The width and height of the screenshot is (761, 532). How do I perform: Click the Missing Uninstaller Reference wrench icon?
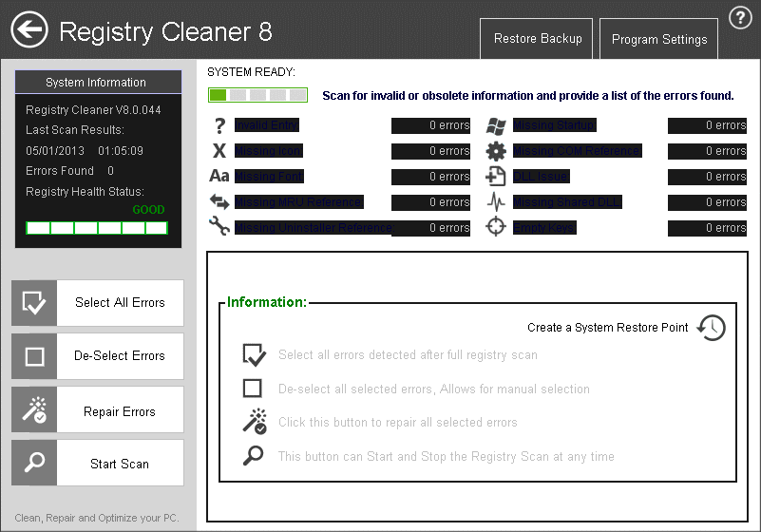219,228
